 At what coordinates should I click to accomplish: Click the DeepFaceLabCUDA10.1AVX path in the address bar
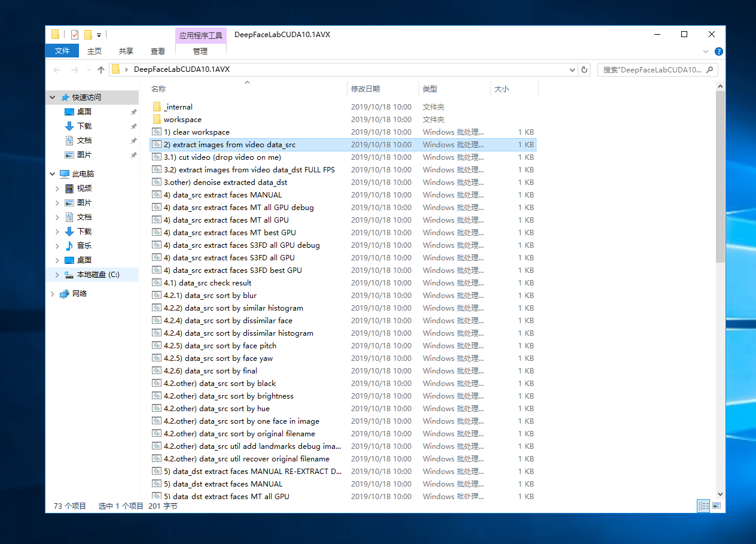pyautogui.click(x=182, y=69)
